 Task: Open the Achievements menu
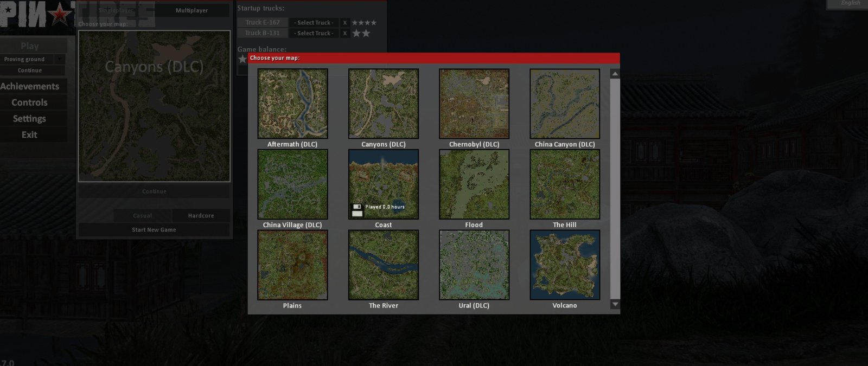[x=30, y=86]
